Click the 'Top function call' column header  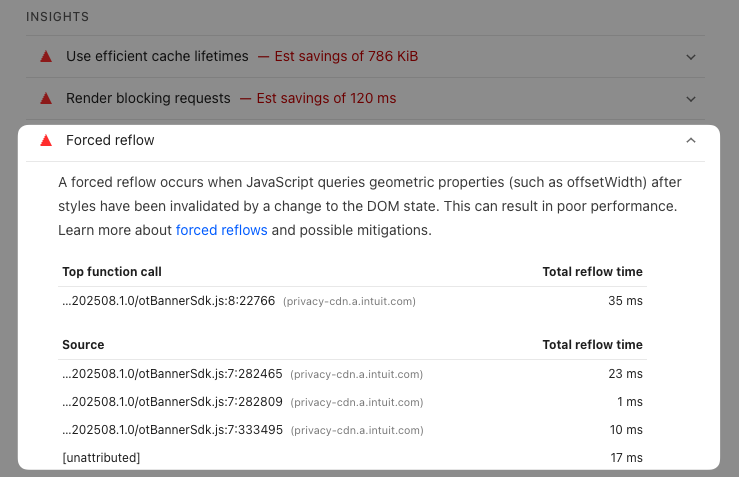(112, 271)
